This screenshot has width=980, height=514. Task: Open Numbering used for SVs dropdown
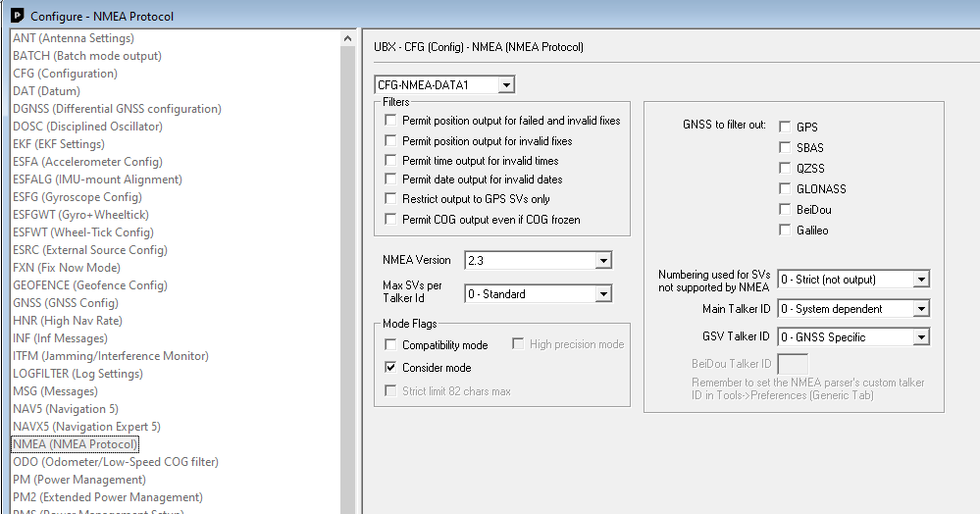[x=920, y=280]
